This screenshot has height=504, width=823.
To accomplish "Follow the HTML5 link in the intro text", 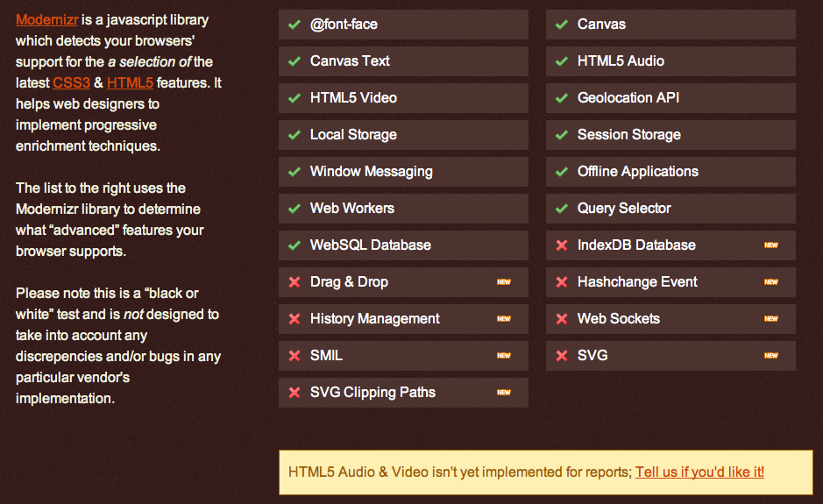I will (131, 83).
